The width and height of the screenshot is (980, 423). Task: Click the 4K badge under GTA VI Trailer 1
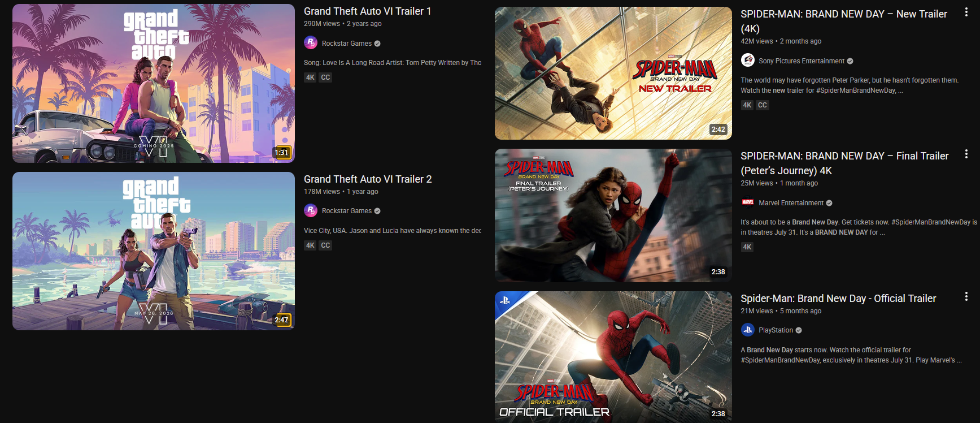pos(310,77)
